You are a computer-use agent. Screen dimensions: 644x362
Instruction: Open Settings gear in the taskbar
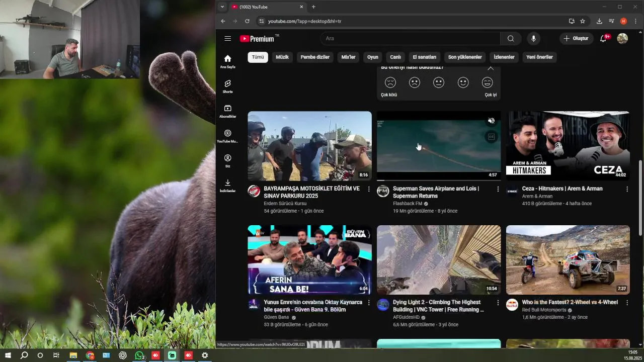tap(205, 355)
